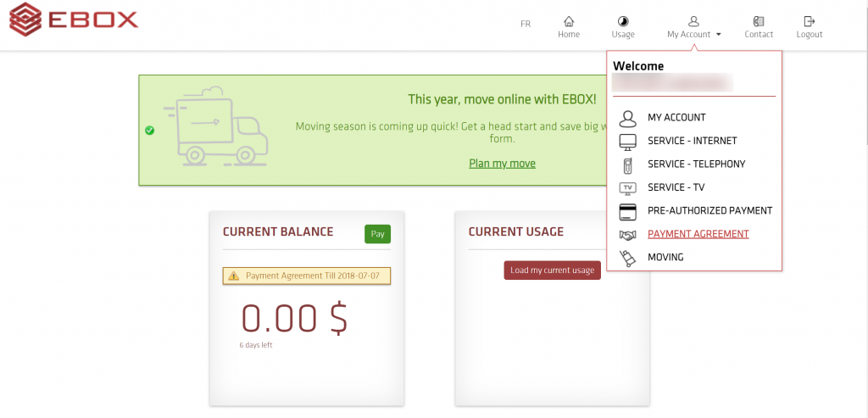Click the Contact icon in header

pos(759,21)
